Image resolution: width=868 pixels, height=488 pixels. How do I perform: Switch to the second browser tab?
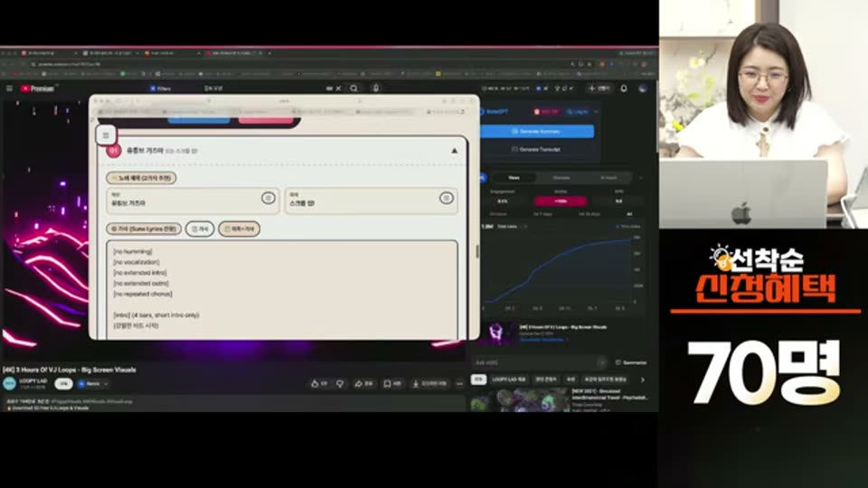tap(109, 53)
